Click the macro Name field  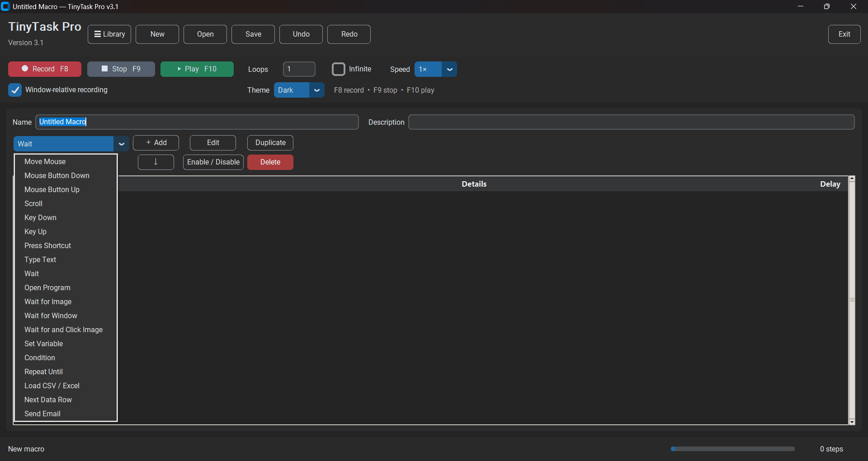[x=197, y=122]
